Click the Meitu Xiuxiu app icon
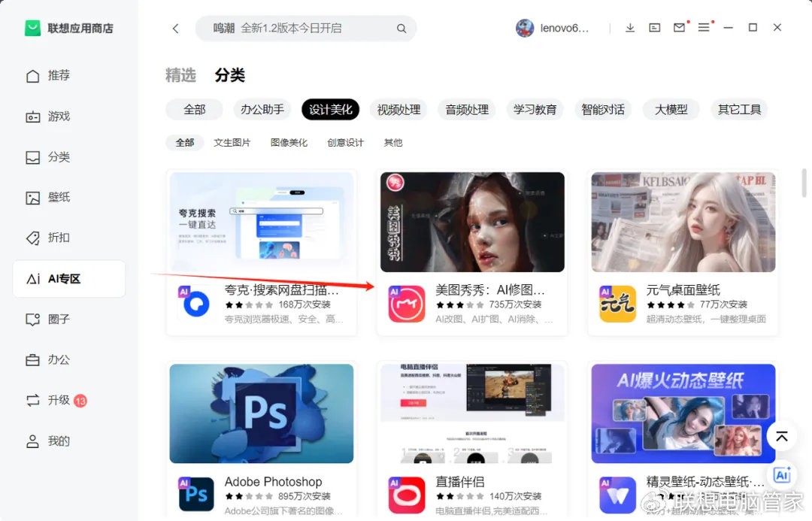Screen dimensions: 812x521 [x=407, y=304]
